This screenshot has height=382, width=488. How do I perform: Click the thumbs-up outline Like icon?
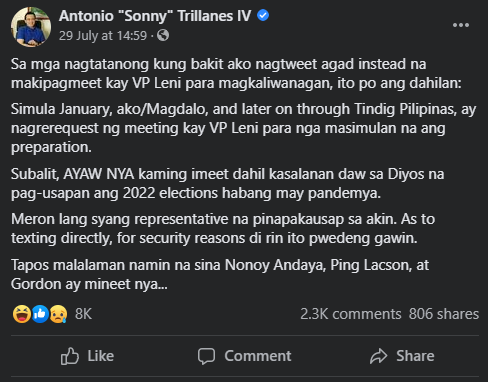coord(70,356)
